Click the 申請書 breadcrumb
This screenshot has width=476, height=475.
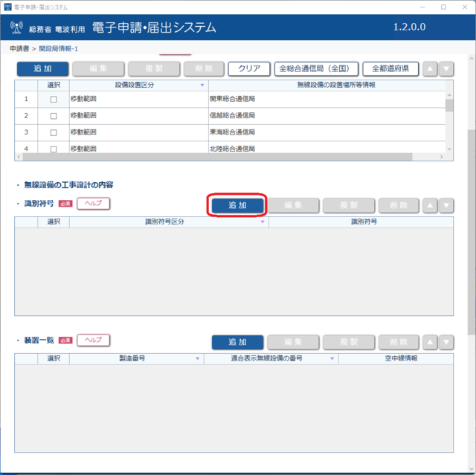pos(19,48)
